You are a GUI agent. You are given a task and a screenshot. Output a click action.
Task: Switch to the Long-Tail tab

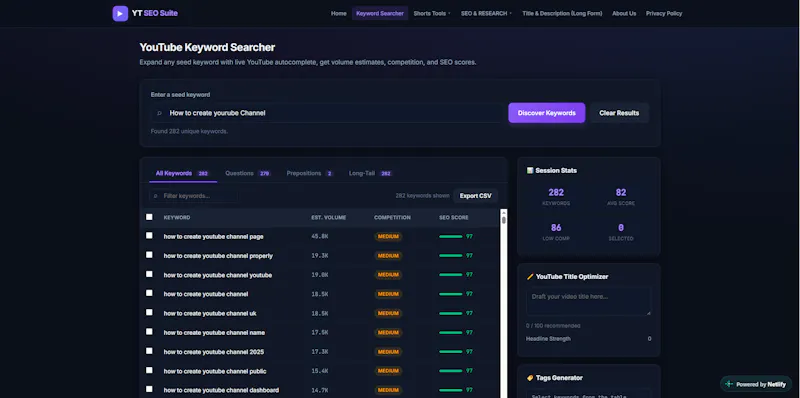pyautogui.click(x=370, y=173)
